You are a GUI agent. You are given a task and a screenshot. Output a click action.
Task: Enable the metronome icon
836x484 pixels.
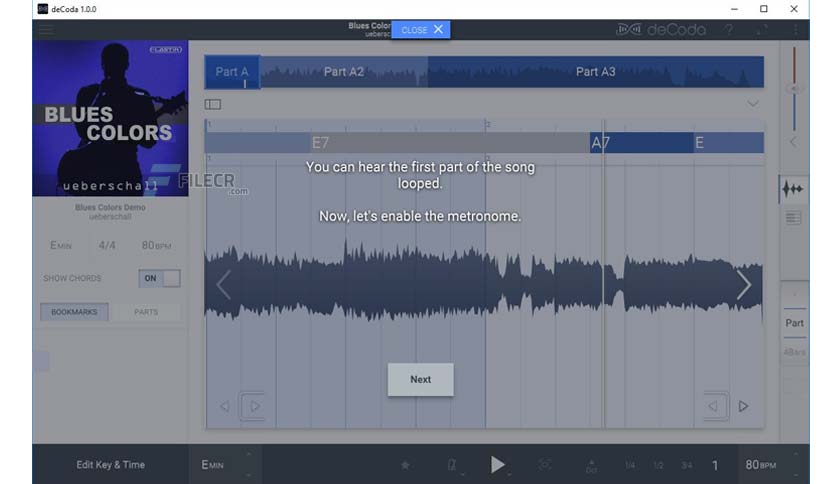[452, 465]
